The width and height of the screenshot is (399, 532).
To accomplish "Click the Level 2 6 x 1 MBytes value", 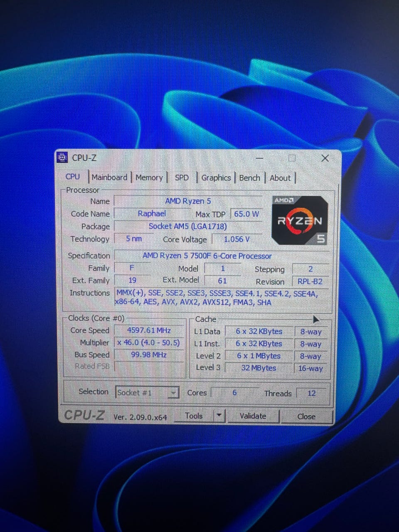I will click(259, 356).
